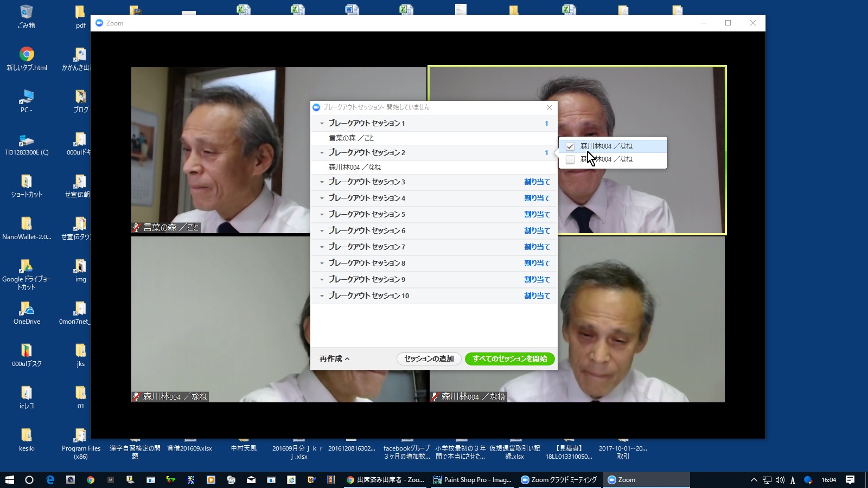Open jks folder icon
This screenshot has width=868, height=488.
(80, 355)
